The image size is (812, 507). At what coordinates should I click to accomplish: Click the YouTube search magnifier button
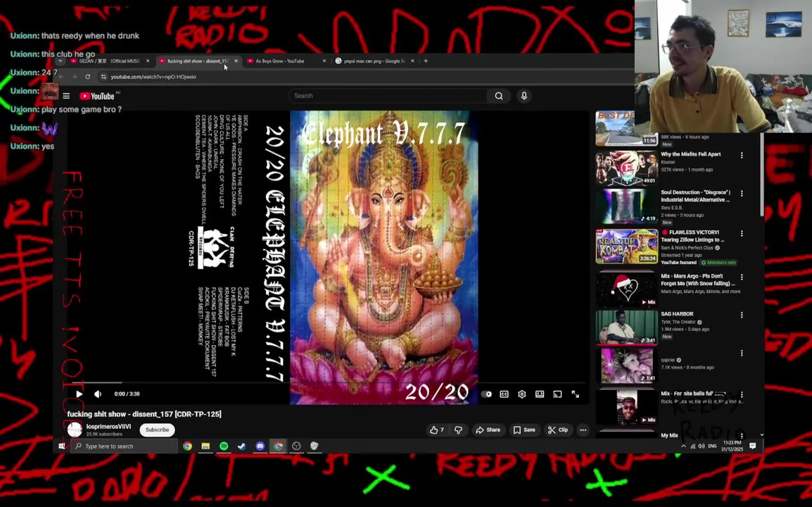coord(499,96)
